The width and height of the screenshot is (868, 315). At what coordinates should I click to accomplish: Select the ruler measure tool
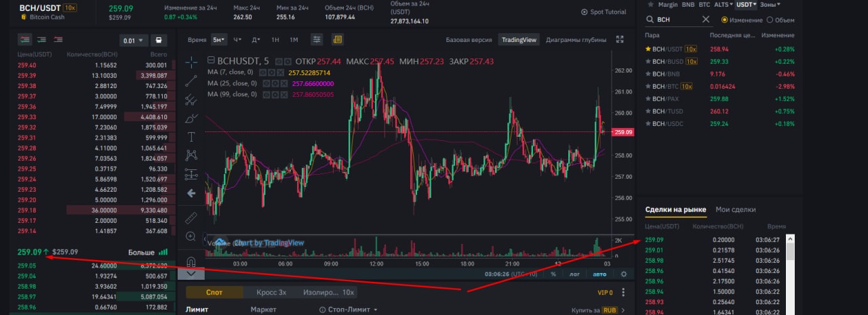pos(191,217)
